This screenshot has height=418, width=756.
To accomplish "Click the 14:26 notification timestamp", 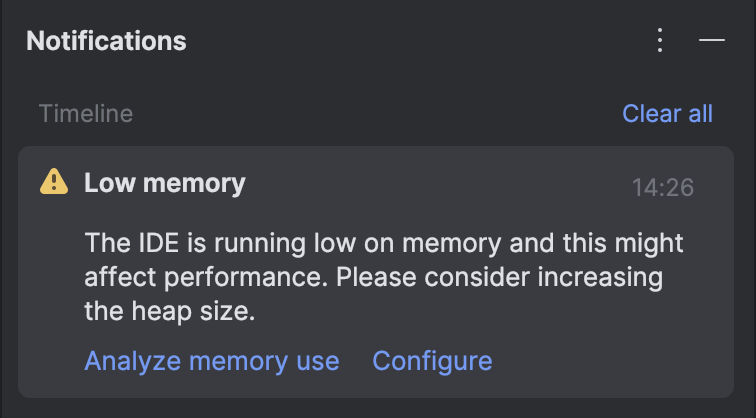I will pyautogui.click(x=663, y=187).
